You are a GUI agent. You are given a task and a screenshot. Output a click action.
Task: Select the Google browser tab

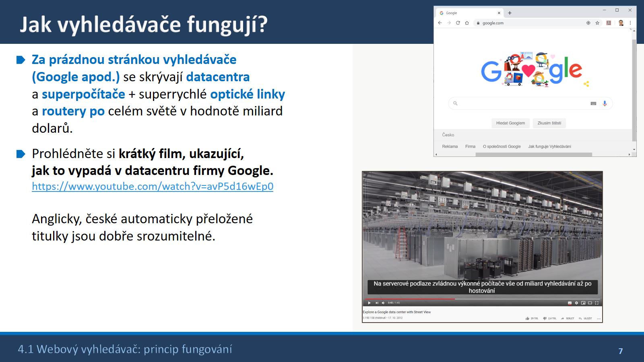(x=470, y=13)
